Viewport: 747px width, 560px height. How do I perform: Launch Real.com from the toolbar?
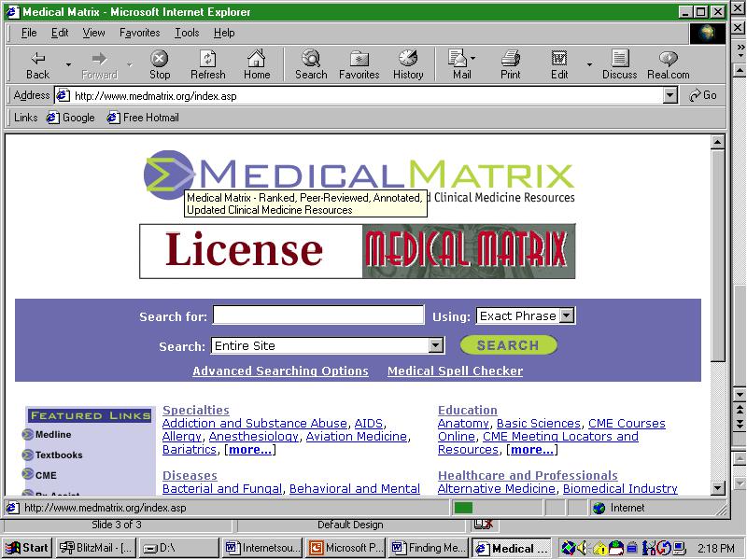pos(669,65)
